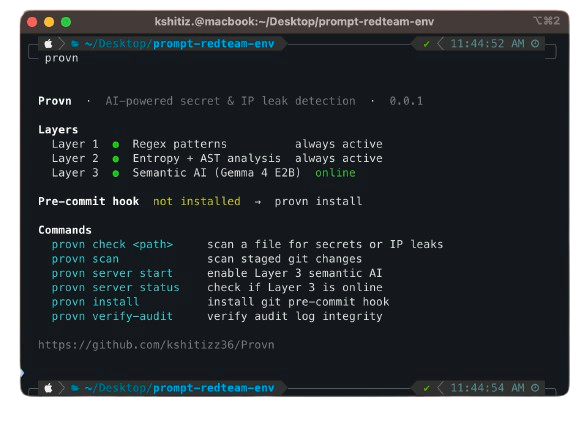Screen dimensions: 584x427
Task: Click the ⌥⌘2 shortcut indicator in title bar
Action: click(547, 20)
